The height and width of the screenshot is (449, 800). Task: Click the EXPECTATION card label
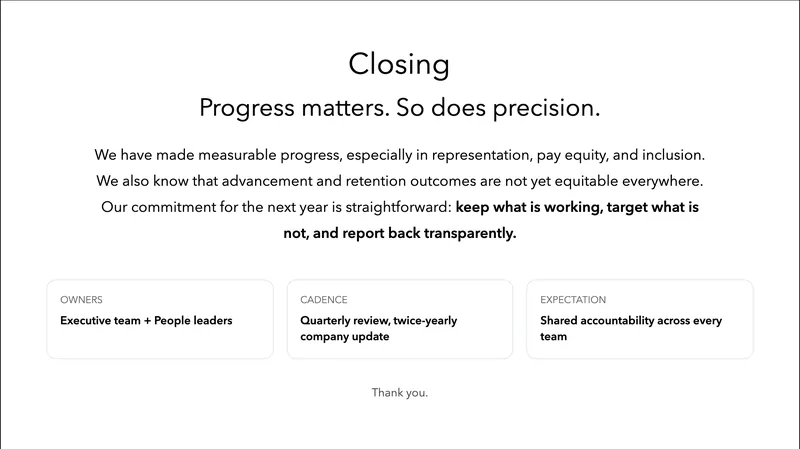click(573, 300)
